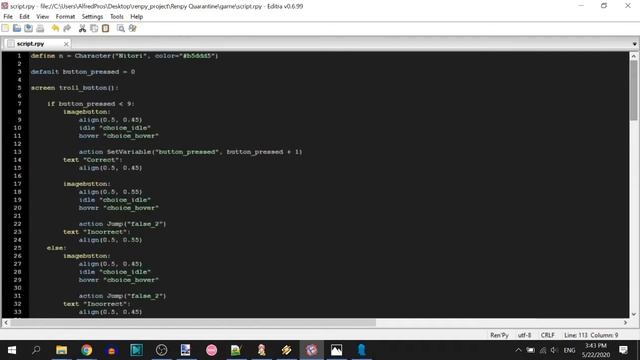Open the Help menu

137,17
